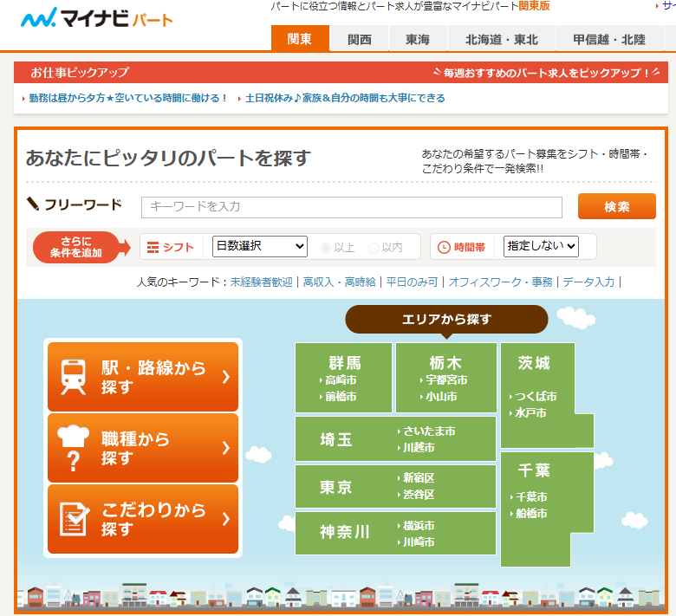Open the 日数選択 dropdown
This screenshot has height=616, width=676.
[x=260, y=246]
